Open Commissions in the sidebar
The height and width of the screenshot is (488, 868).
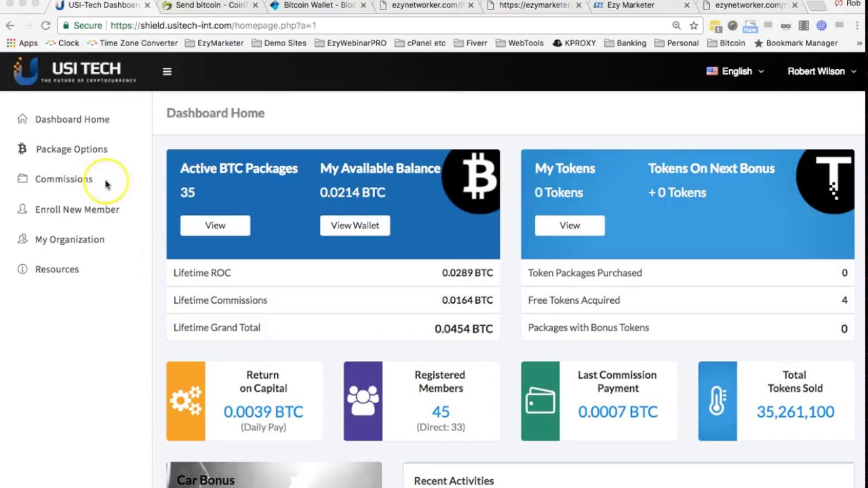[64, 179]
